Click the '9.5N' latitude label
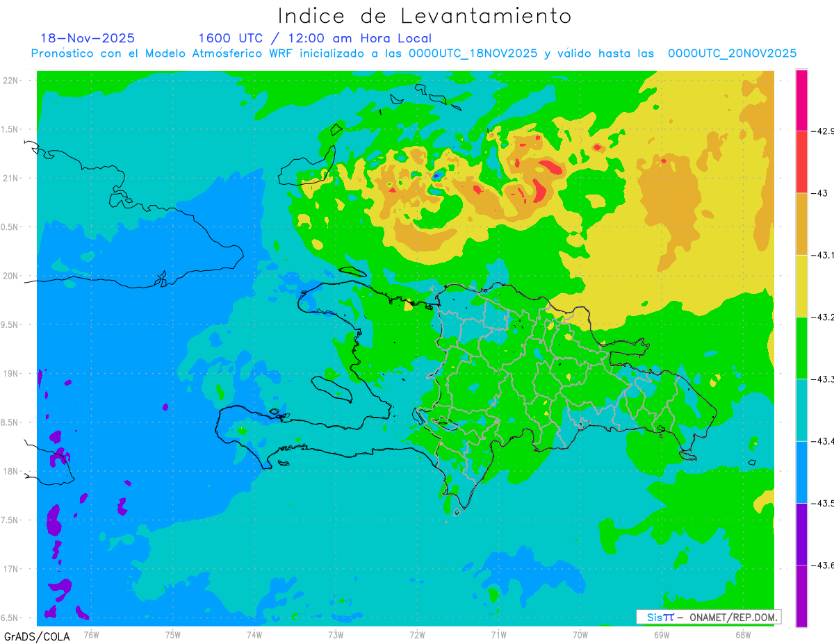Viewport: 834px width, 644px height. [10, 324]
